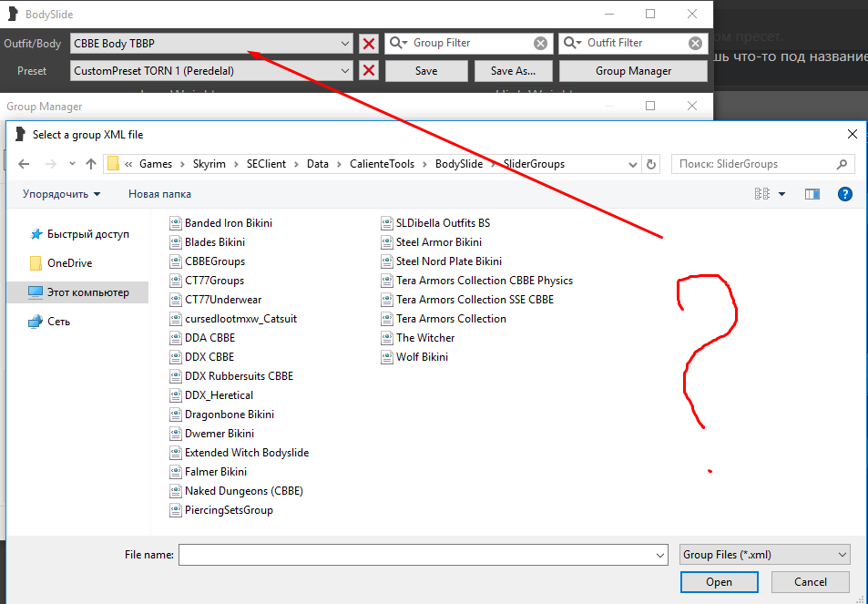
Task: Click the BodySlide breadcrumb folder
Action: (458, 164)
